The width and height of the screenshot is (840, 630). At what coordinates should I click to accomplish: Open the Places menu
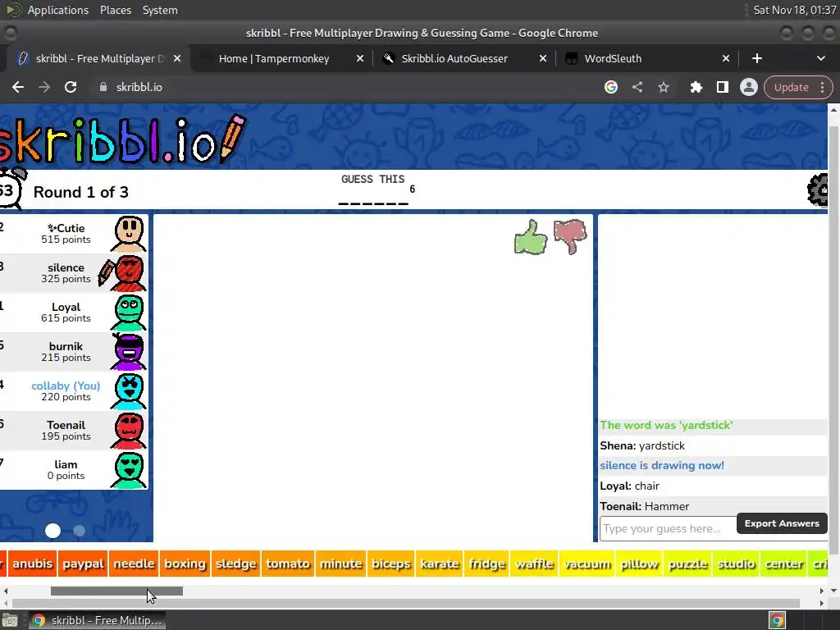(x=115, y=10)
